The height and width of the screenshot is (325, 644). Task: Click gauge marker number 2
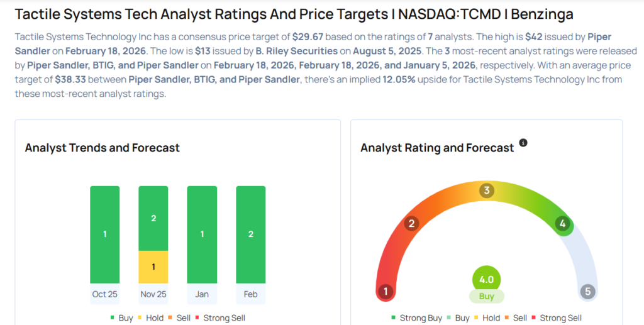pos(412,224)
